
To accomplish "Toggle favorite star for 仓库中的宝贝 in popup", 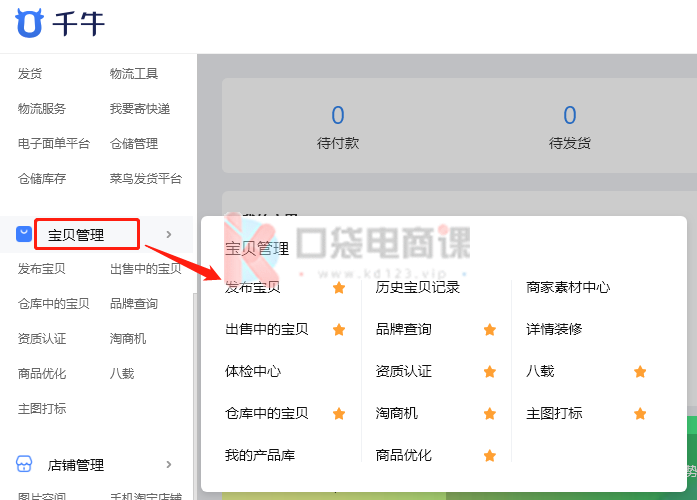I will [x=339, y=413].
